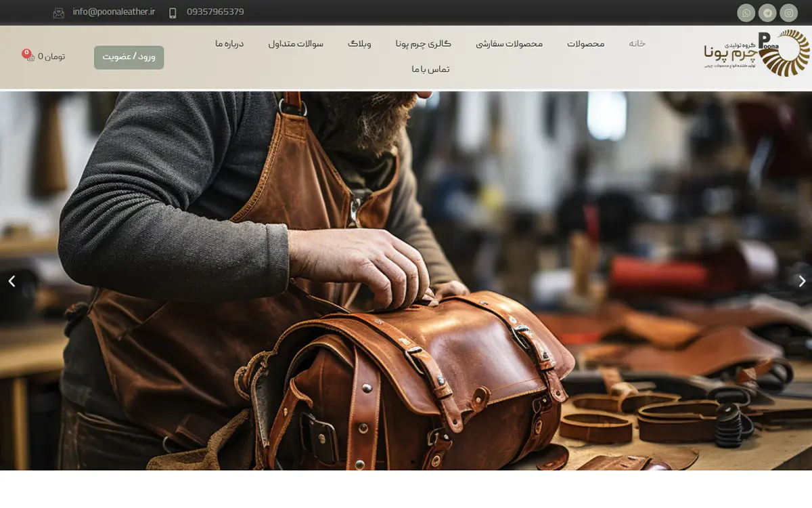
Task: Open the محصولات menu item
Action: click(x=585, y=43)
